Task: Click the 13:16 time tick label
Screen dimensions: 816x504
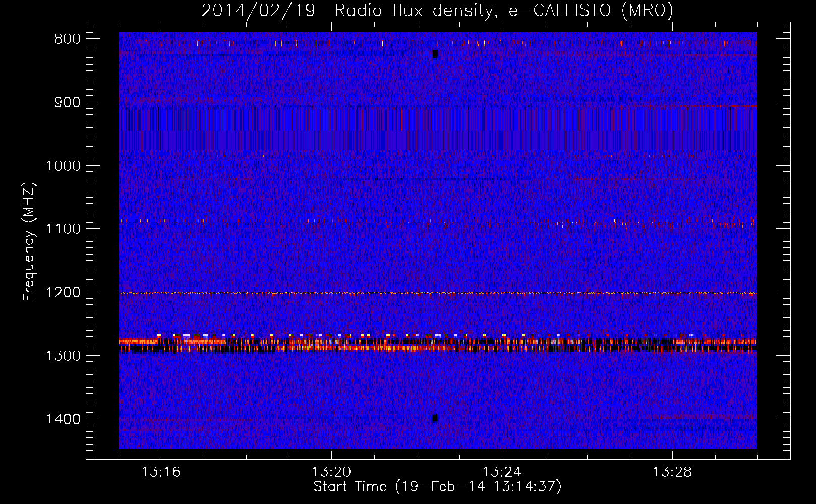Action: (161, 472)
